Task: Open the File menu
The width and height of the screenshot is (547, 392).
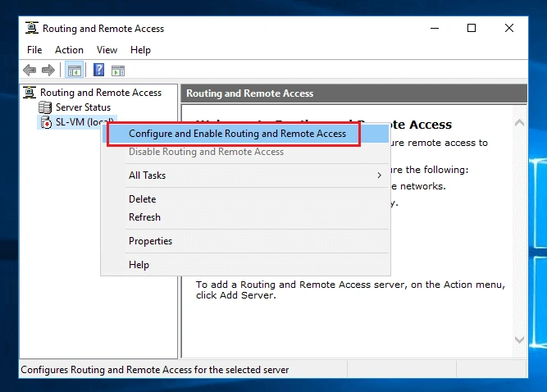Action: point(34,50)
